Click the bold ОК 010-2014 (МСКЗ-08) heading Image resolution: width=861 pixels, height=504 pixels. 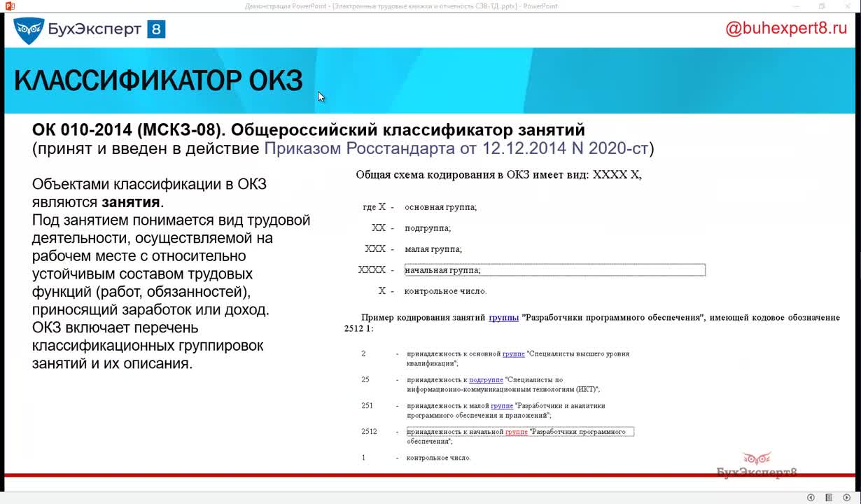point(308,130)
